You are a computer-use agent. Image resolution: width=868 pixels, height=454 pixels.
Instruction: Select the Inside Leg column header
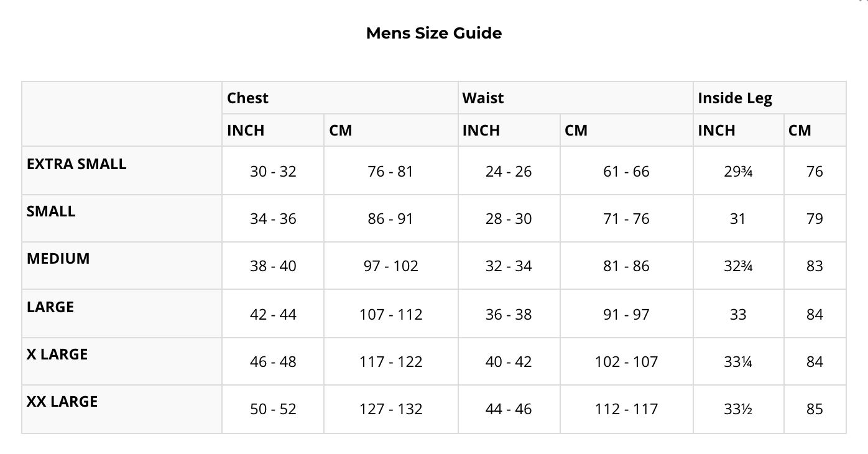[x=734, y=98]
